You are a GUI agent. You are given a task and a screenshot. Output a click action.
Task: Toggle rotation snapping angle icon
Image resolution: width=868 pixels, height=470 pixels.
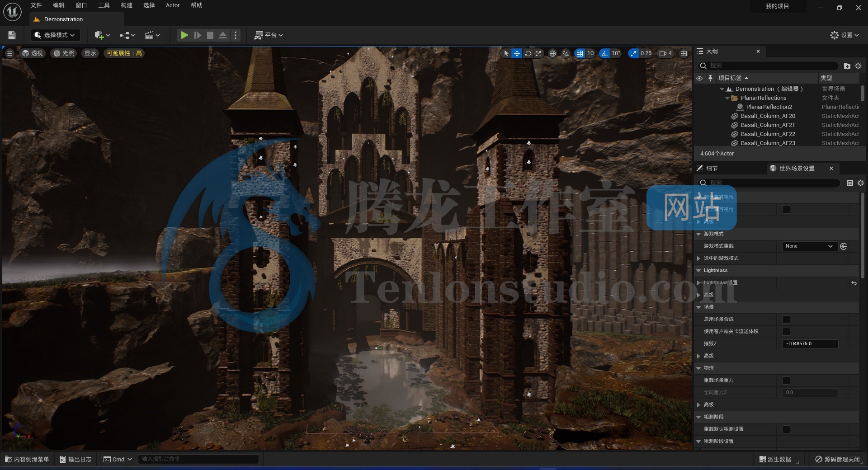click(x=604, y=53)
